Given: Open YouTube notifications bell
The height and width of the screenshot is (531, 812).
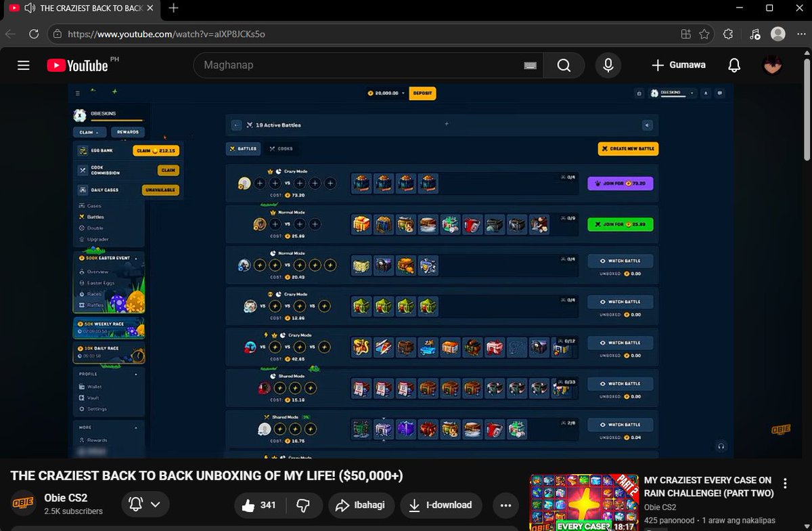Looking at the screenshot, I should [x=734, y=65].
